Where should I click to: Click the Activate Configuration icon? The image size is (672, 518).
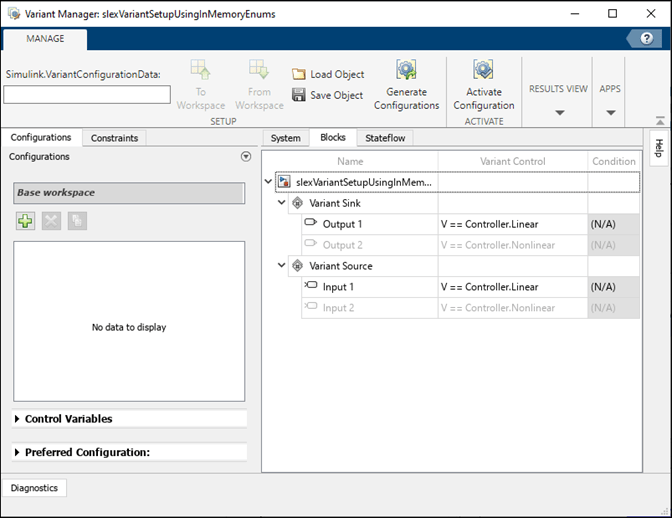coord(484,71)
